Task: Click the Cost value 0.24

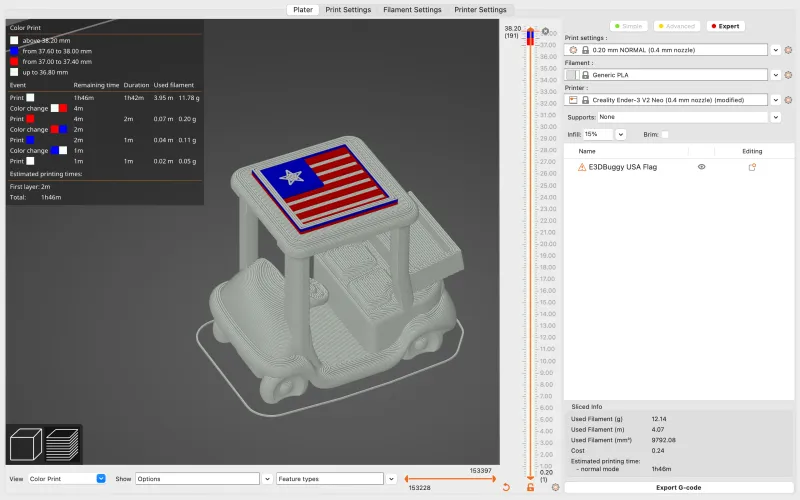Action: point(658,451)
